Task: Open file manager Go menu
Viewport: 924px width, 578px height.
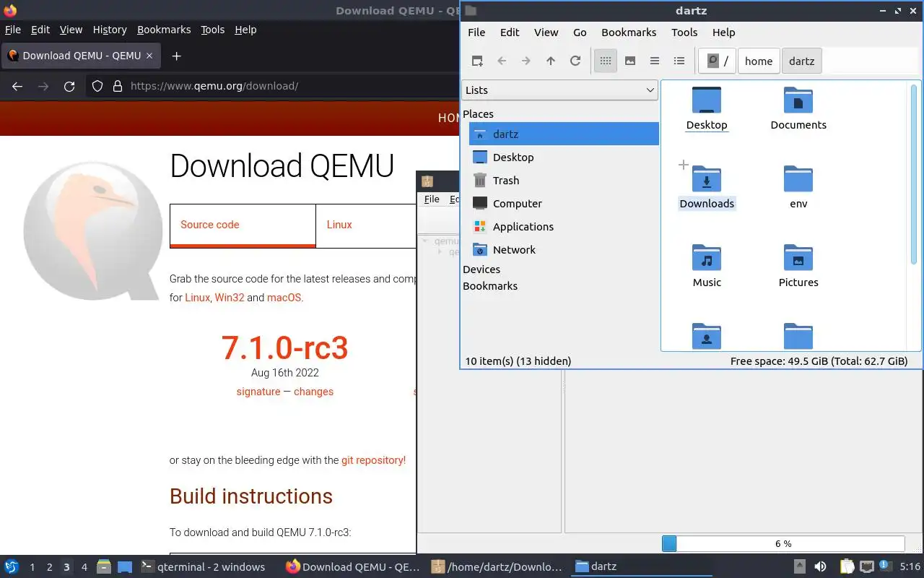Action: (x=580, y=32)
